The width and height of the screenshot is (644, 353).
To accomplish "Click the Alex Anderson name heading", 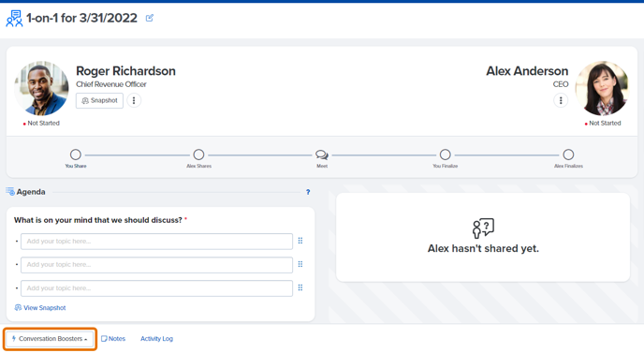I will click(527, 71).
